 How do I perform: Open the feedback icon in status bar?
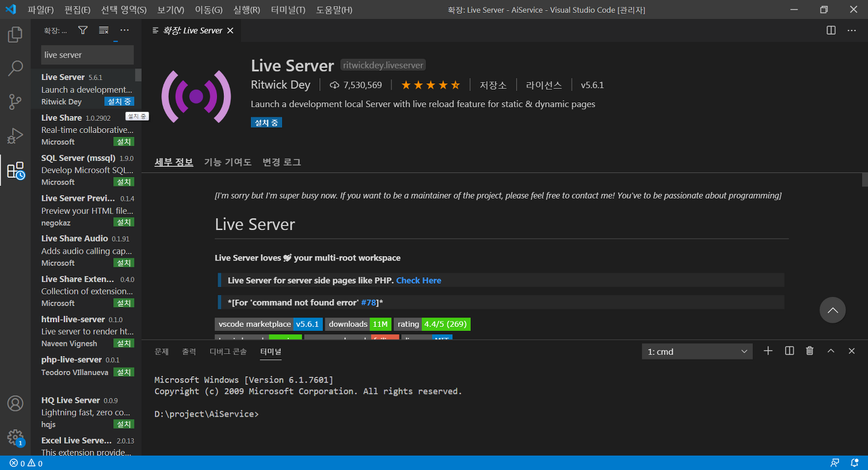(x=835, y=463)
